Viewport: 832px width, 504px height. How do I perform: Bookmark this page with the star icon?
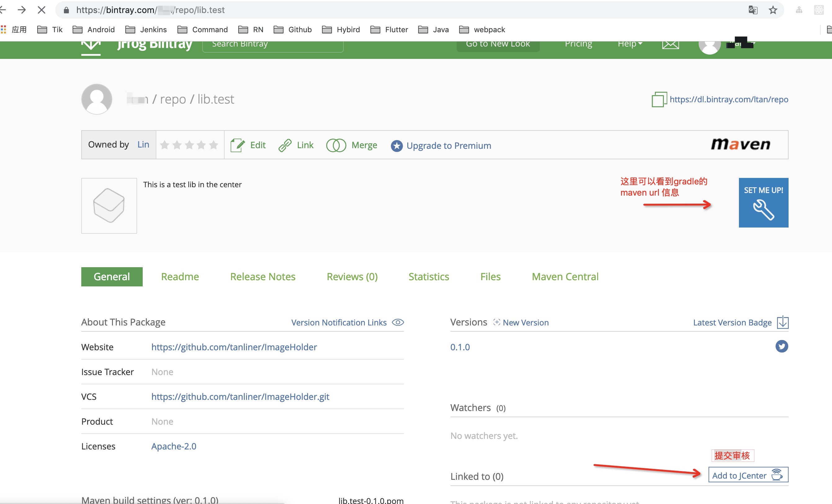[x=773, y=10]
